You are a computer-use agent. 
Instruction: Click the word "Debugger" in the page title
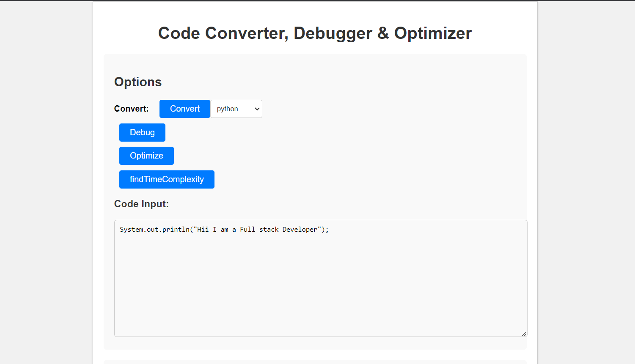point(333,33)
